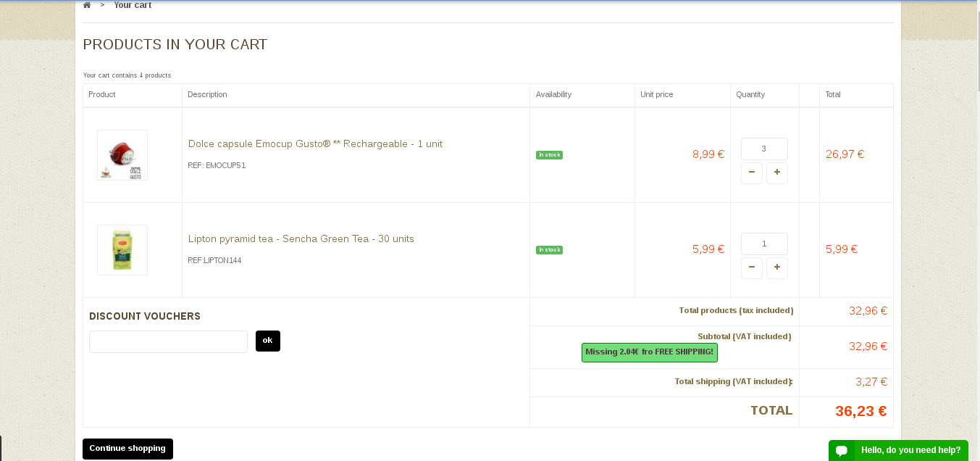Click the bold 'TOTAL' label
This screenshot has width=980, height=461.
pyautogui.click(x=771, y=411)
